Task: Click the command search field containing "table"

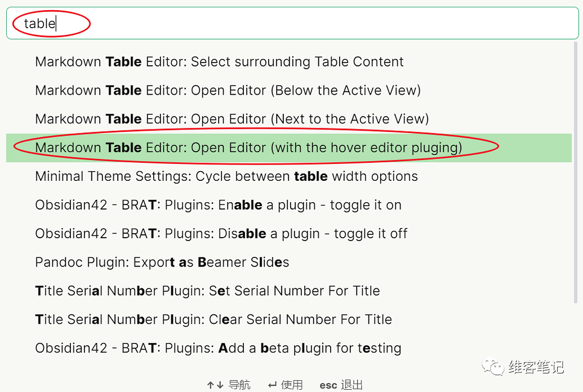Action: click(292, 23)
